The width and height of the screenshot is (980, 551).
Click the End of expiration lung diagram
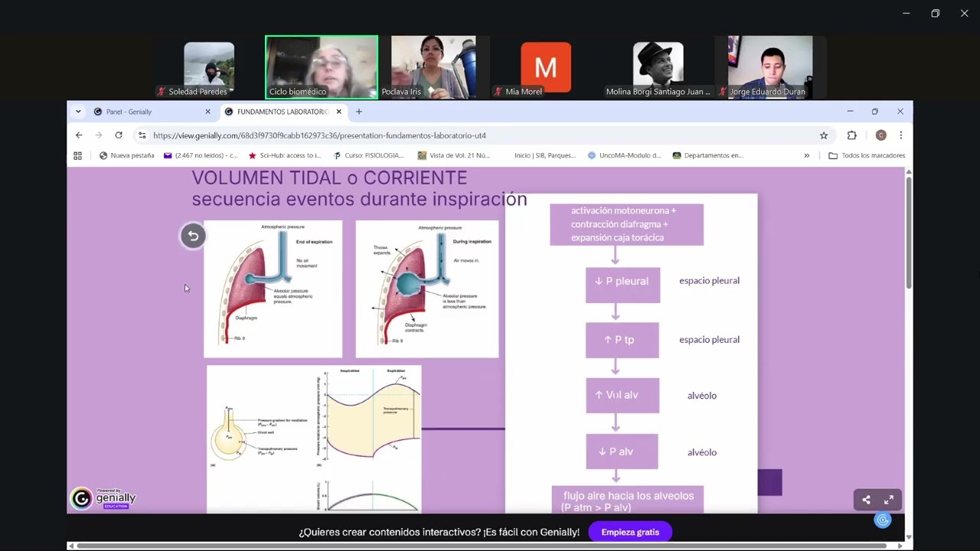tap(273, 289)
